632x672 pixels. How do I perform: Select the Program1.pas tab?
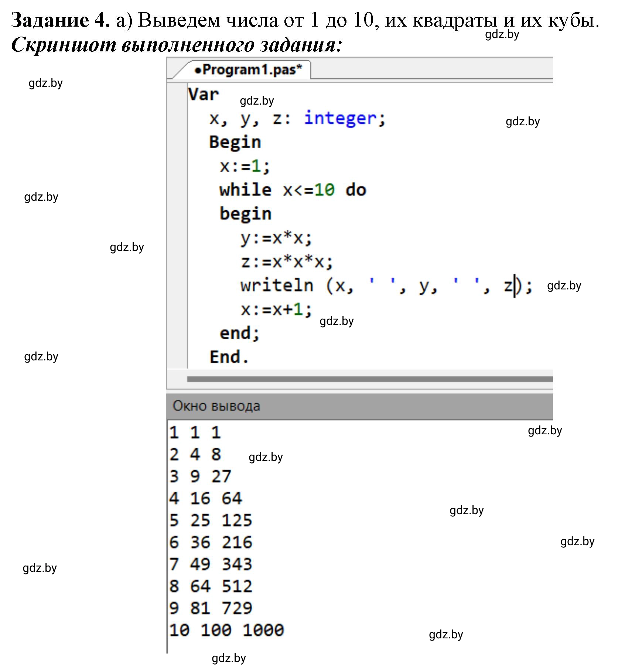[247, 70]
